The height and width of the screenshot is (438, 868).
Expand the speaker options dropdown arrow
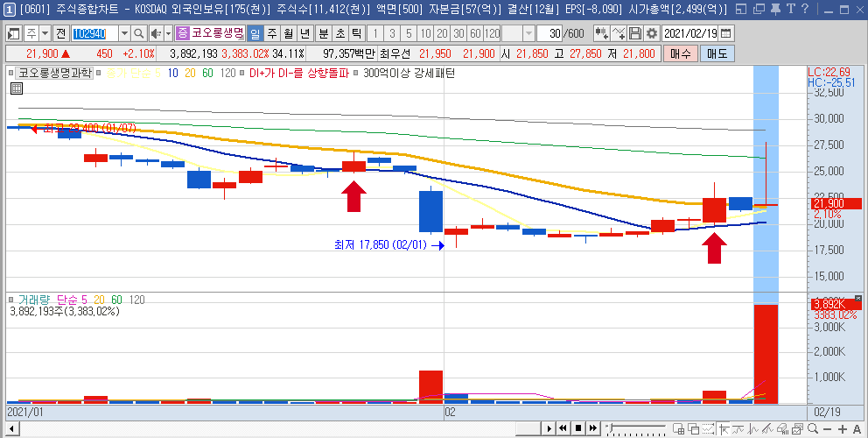[168, 34]
